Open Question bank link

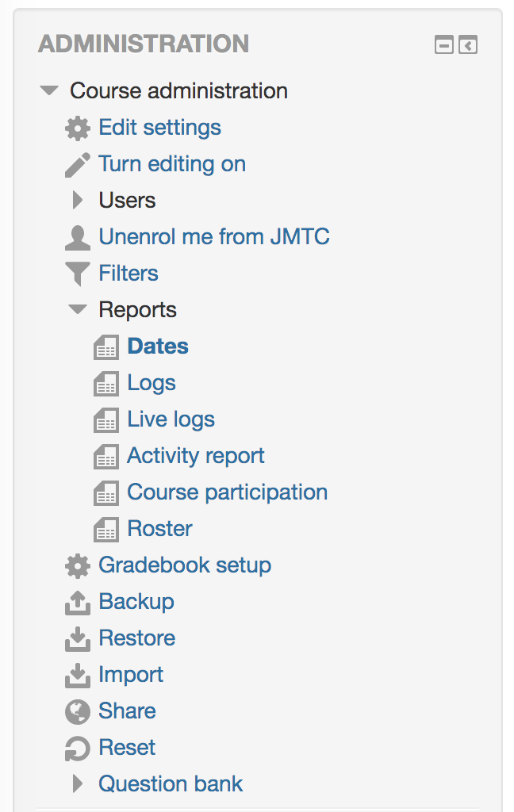171,783
